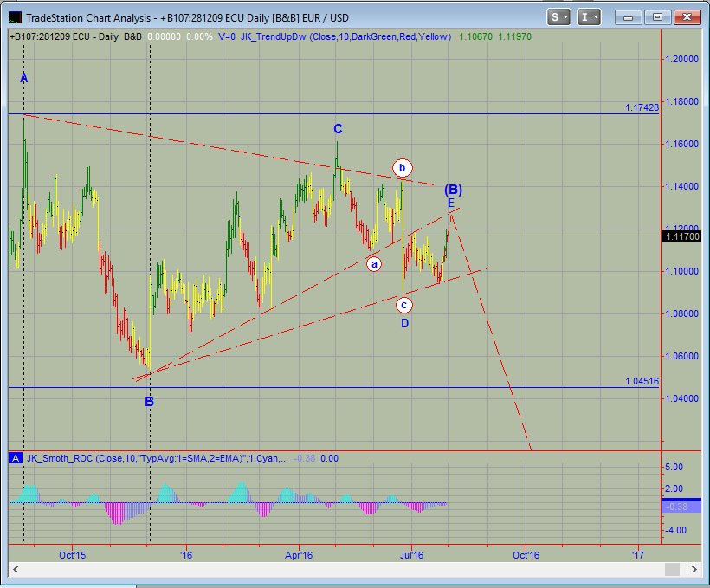Close the Chart Analysis window
Screen dimensions: 710x588
(x=687, y=17)
